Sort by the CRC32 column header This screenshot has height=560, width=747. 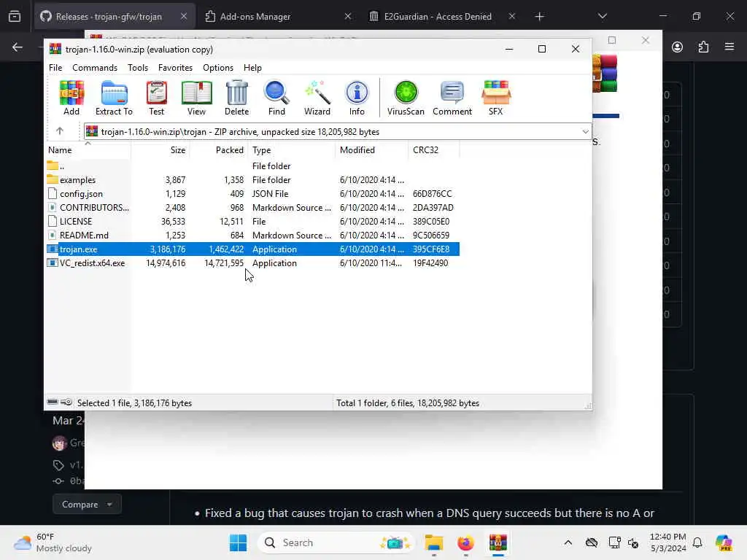pyautogui.click(x=434, y=150)
